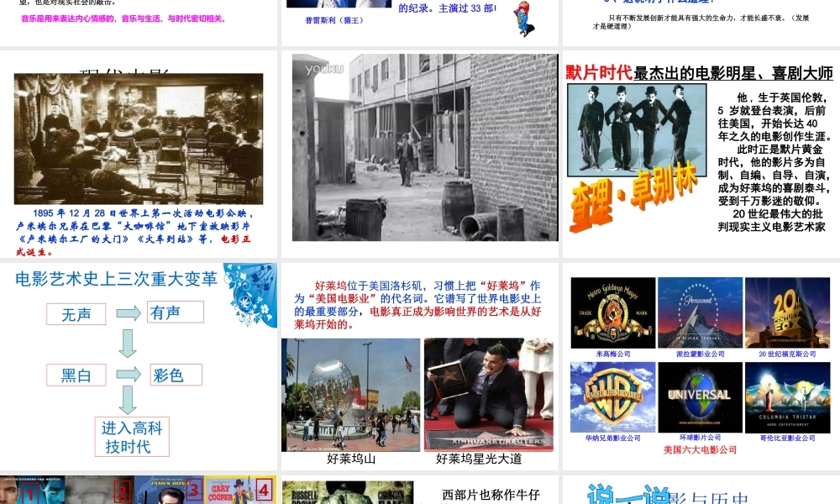840x504 pixels.
Task: Click the arrow between 黑白 and 彩色
Action: click(x=129, y=375)
